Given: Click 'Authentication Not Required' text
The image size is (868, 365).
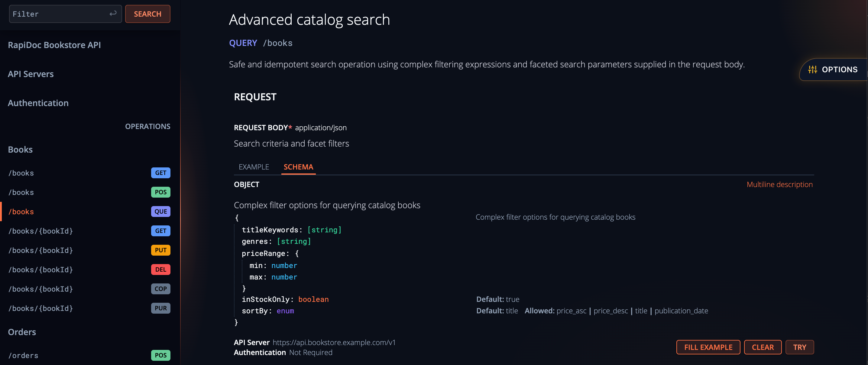Looking at the screenshot, I should point(283,352).
